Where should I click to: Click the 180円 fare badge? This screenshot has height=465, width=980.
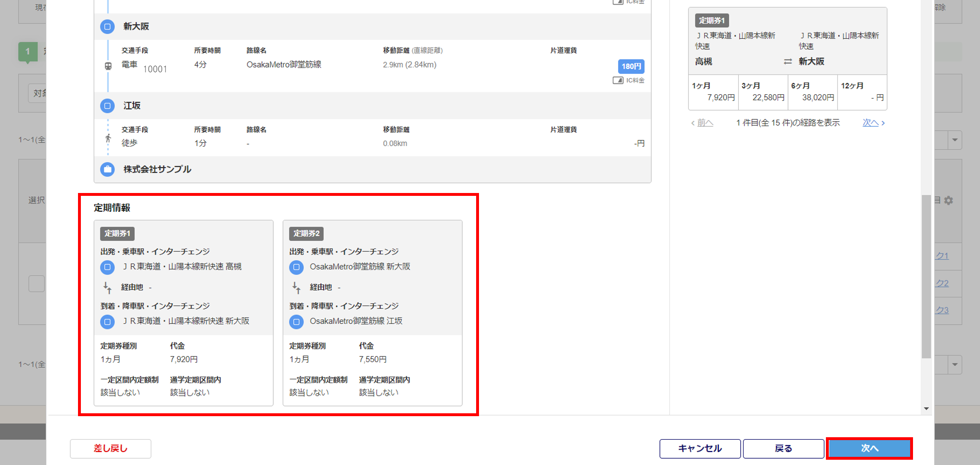[x=631, y=66]
